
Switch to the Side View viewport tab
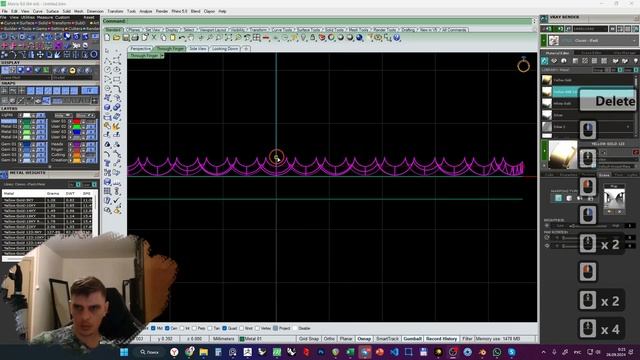coord(198,49)
